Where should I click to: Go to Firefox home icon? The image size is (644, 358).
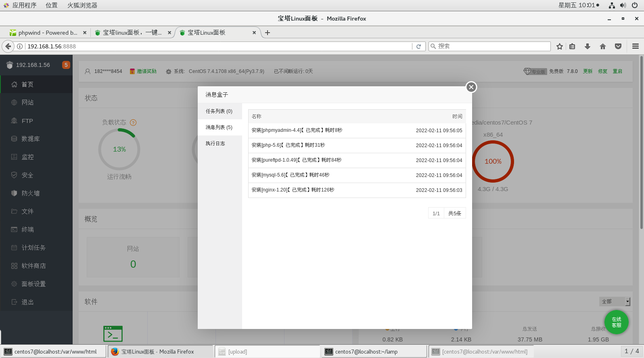point(603,46)
